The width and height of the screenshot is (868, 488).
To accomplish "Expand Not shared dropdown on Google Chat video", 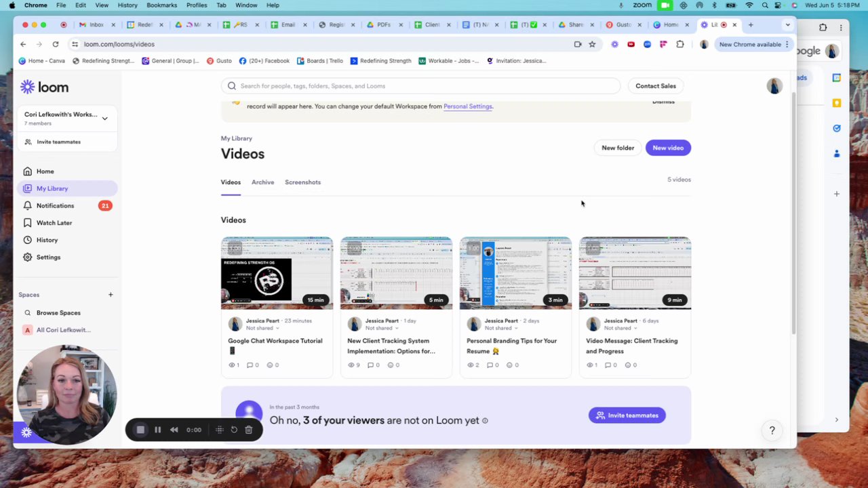I will 262,328.
